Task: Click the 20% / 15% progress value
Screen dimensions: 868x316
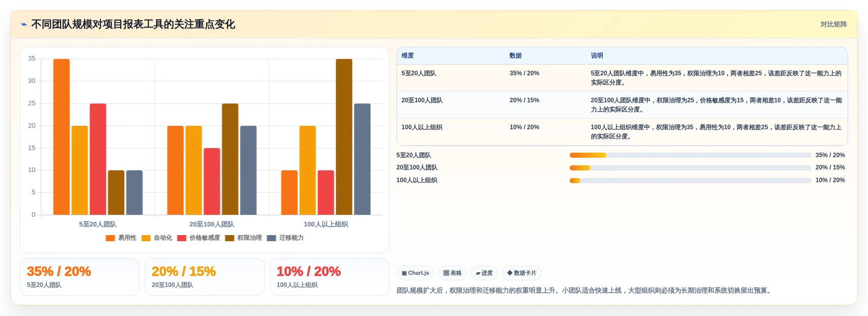Action: (830, 168)
